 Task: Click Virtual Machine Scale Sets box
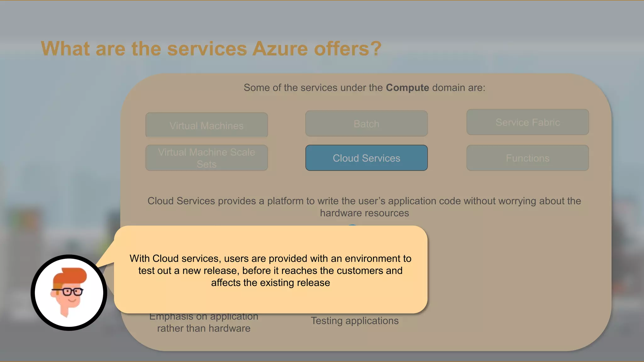click(207, 158)
